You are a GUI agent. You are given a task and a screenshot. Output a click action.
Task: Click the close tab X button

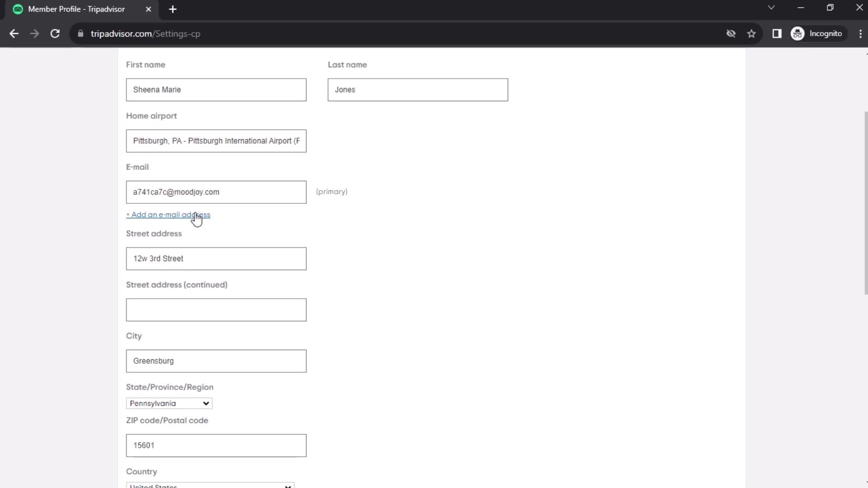[x=148, y=9]
